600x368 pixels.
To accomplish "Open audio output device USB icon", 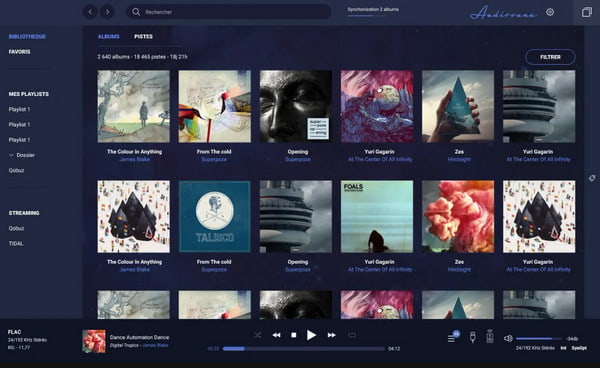I will pyautogui.click(x=473, y=337).
